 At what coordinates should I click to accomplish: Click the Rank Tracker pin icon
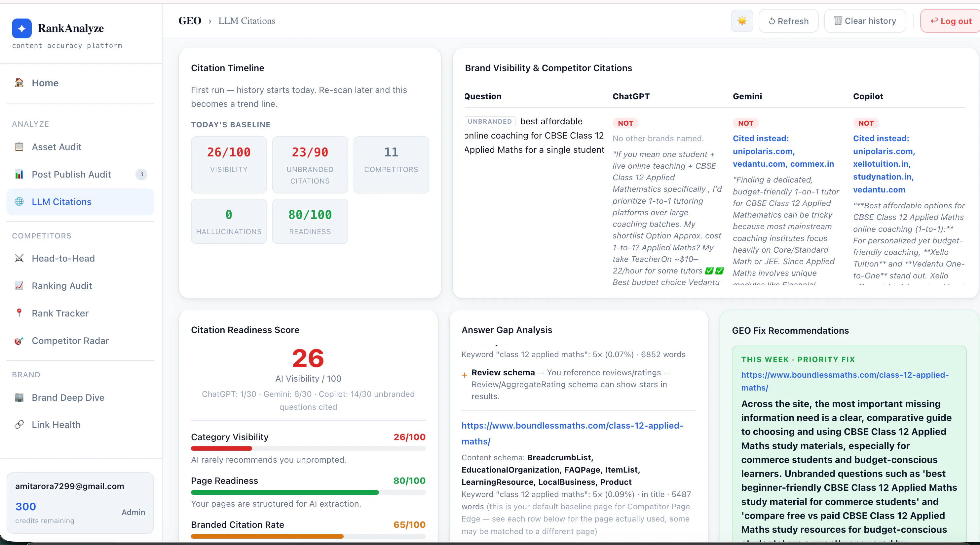(x=19, y=313)
